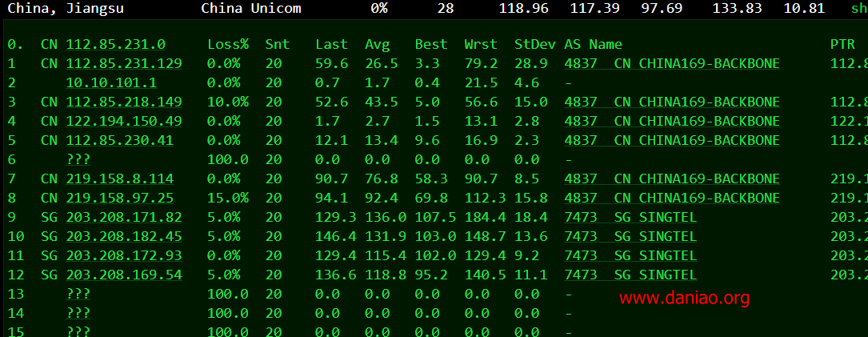Open CHINA169-BACKBONE AS link for 112.85.230.41
Screen dimensions: 868x337
pyautogui.click(x=672, y=141)
